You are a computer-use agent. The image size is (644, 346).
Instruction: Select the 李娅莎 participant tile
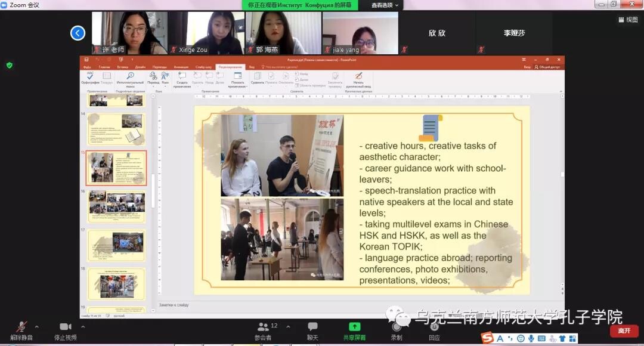click(x=514, y=33)
